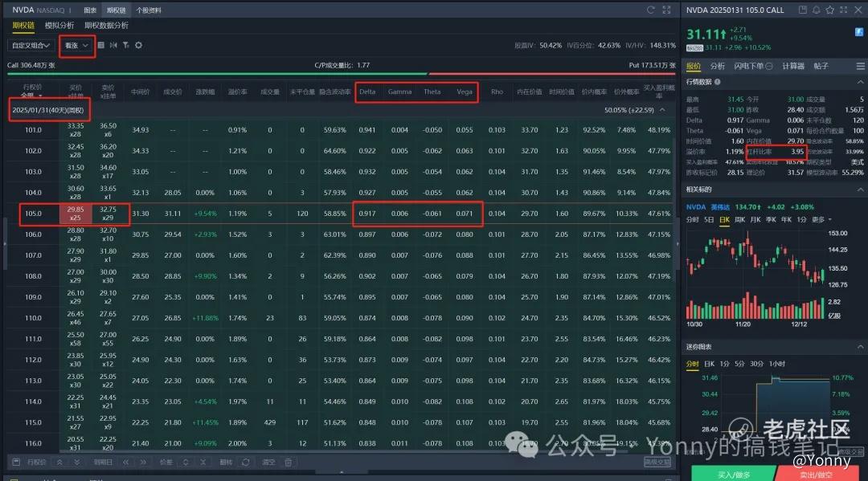Screen dimensions: 868x481
Task: Select the 115.0 strike row
Action: tap(341, 422)
